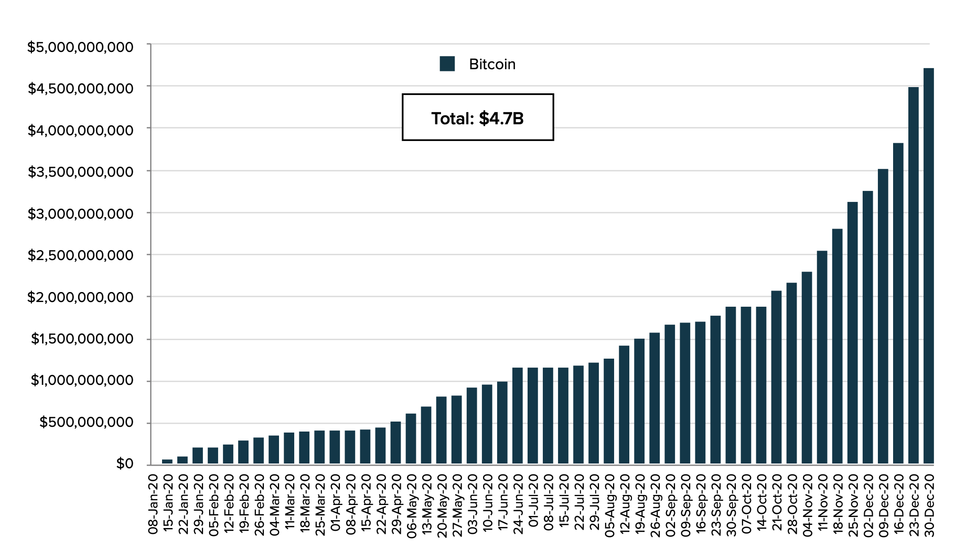
Task: Click the 01-Jul-20 date label
Action: click(x=533, y=504)
